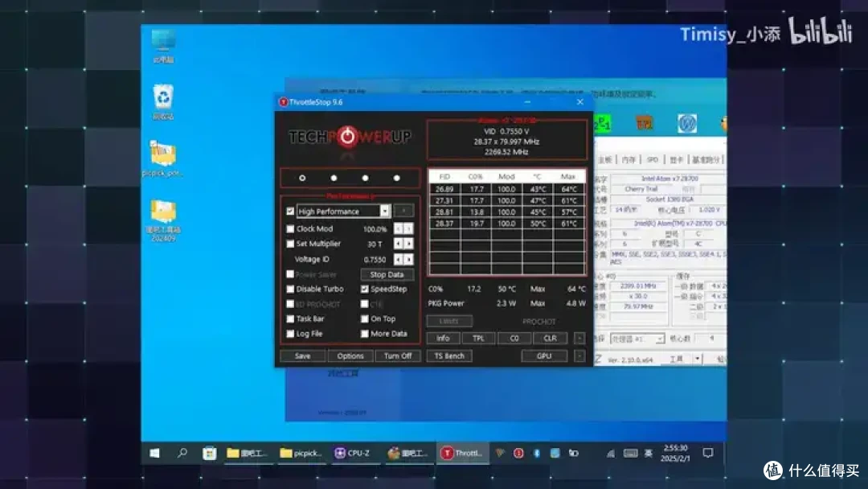Image resolution: width=868 pixels, height=489 pixels.
Task: Click the red ThrottleStop tray icon
Action: click(518, 453)
